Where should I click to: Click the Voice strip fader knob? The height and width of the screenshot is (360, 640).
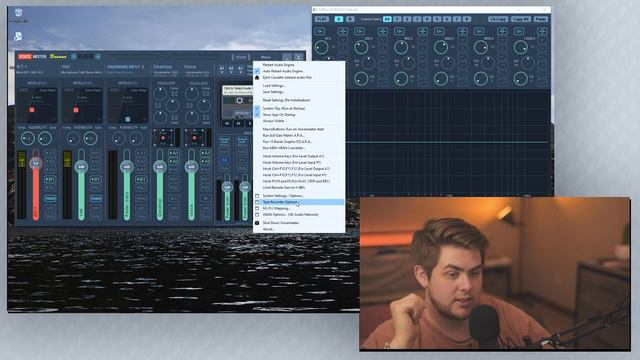[191, 167]
